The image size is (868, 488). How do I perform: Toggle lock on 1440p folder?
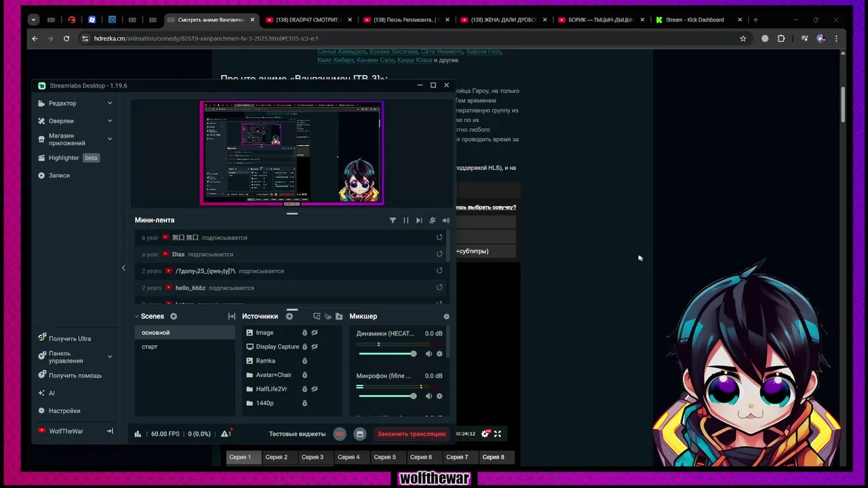click(x=304, y=403)
